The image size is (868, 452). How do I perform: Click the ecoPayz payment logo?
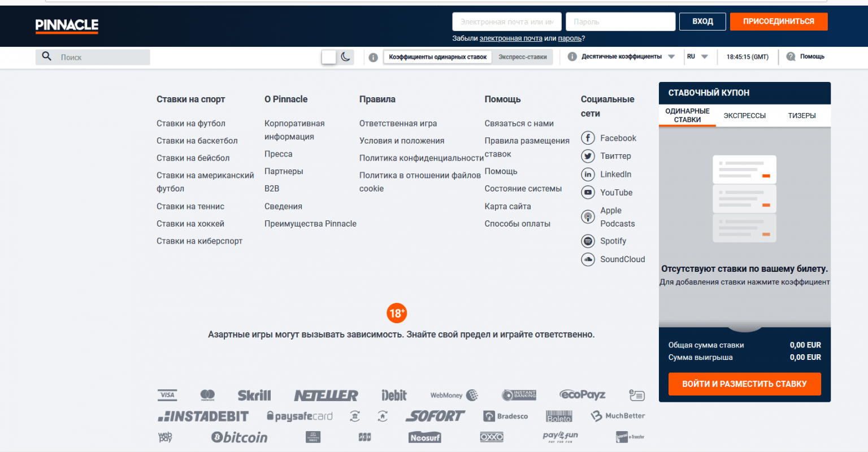point(582,394)
